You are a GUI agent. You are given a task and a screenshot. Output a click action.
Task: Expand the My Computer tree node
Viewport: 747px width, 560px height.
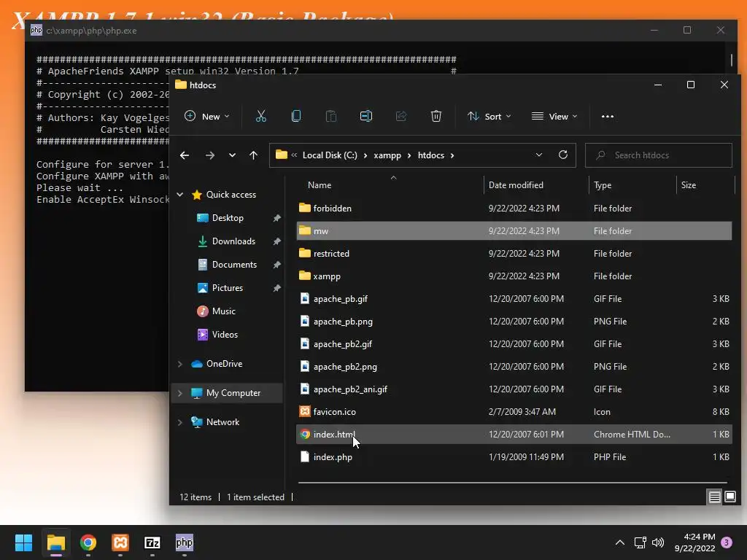coord(180,393)
